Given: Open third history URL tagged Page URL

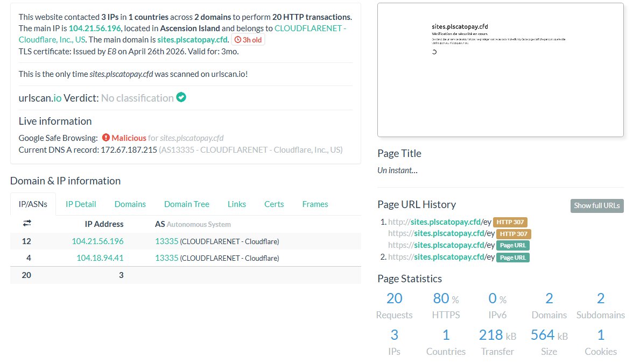Looking at the screenshot, I should tap(441, 245).
